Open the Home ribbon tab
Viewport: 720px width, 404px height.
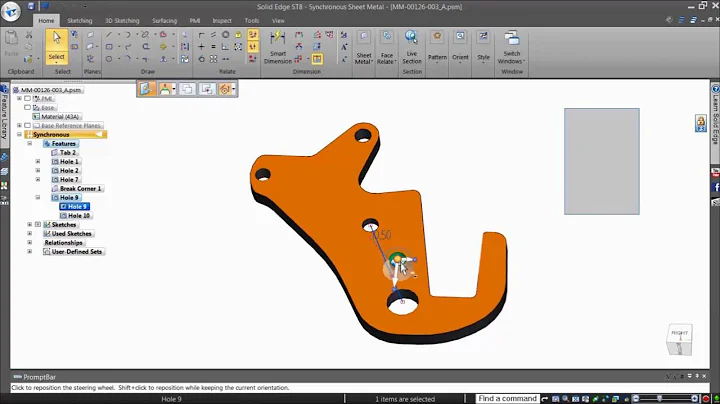(46, 21)
